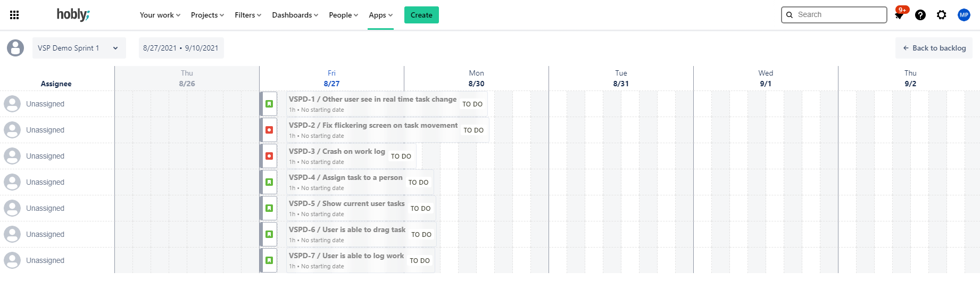This screenshot has height=288, width=980.
Task: Click the red bug icon for VSPD-3
Action: [269, 156]
